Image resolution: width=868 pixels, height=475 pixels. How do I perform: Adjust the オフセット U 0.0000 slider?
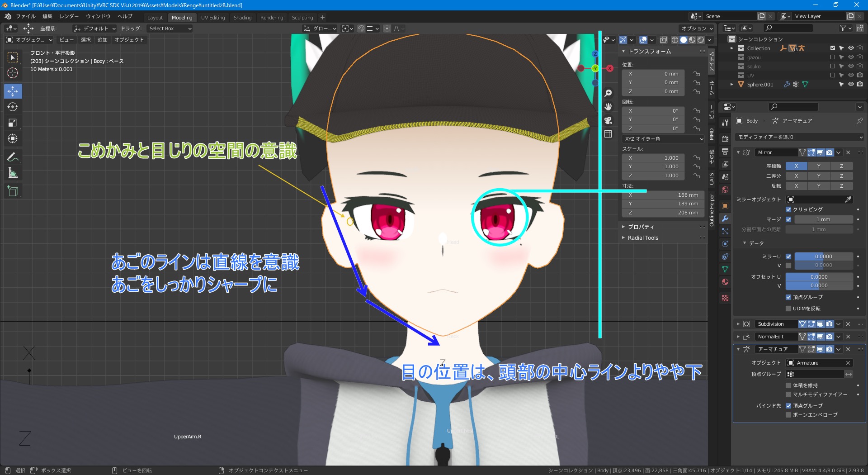pyautogui.click(x=819, y=277)
